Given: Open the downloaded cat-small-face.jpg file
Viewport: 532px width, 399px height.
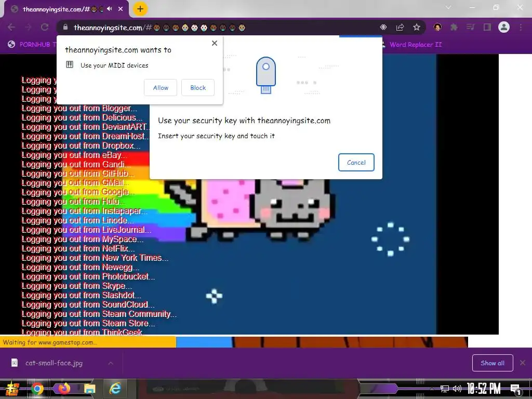Looking at the screenshot, I should click(54, 363).
